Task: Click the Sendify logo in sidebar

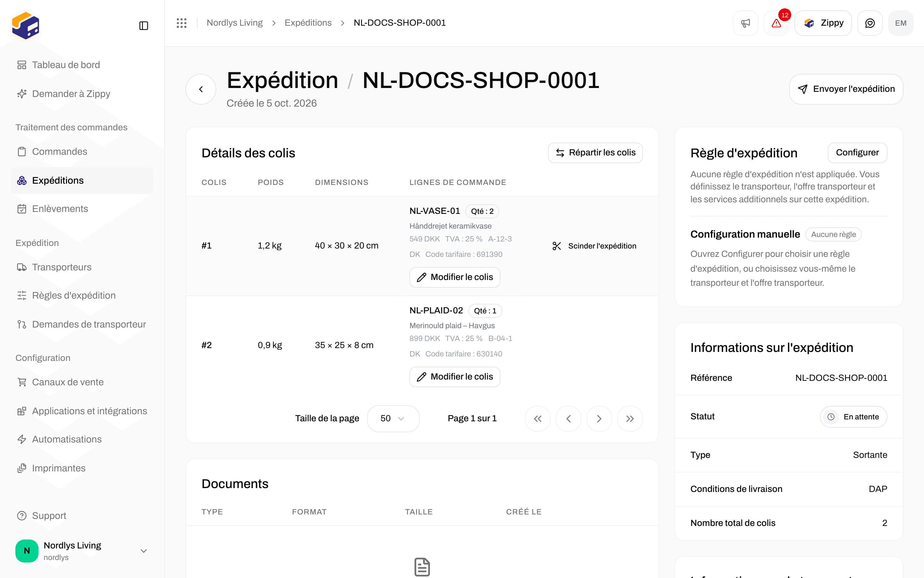Action: click(x=26, y=26)
